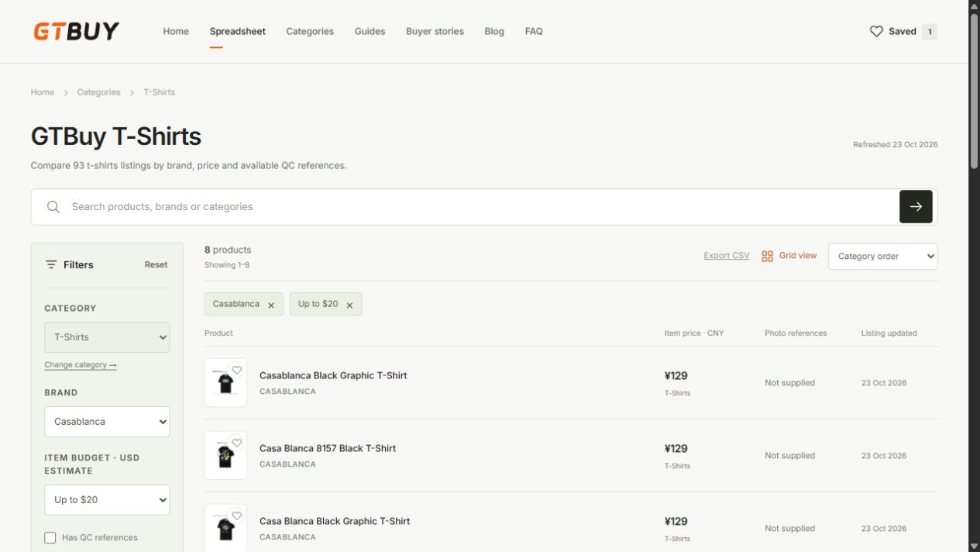The image size is (980, 552).
Task: Click the Change category link
Action: tap(81, 365)
